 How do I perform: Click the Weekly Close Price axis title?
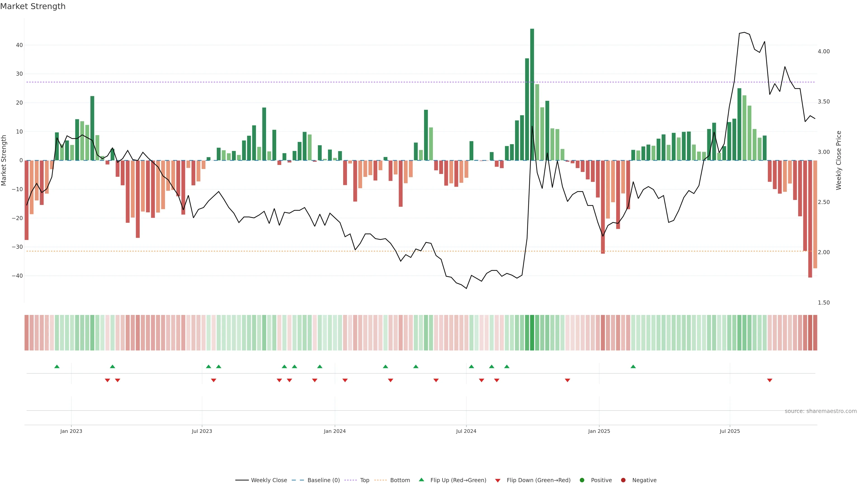(x=839, y=160)
